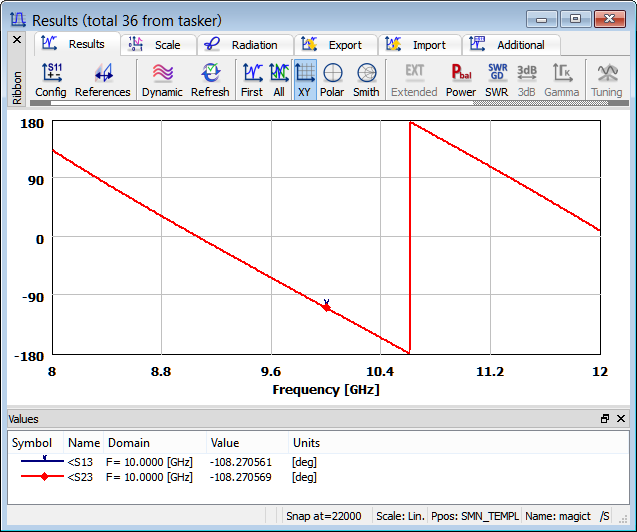Close the ribbon pane with X
Screen dimensions: 637x532
click(17, 40)
